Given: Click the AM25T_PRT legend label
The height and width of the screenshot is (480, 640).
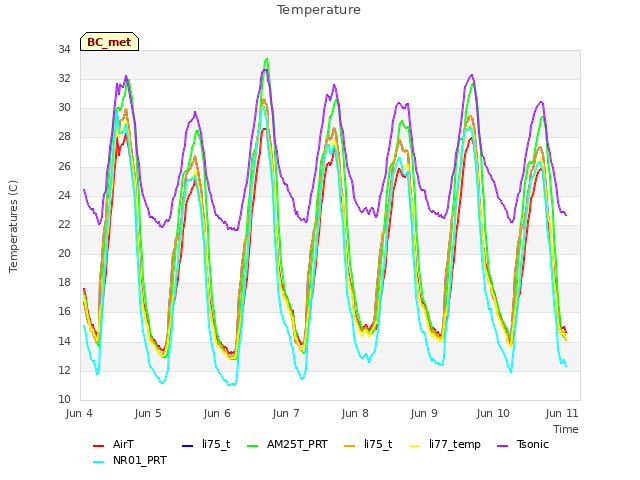Looking at the screenshot, I should (297, 444).
